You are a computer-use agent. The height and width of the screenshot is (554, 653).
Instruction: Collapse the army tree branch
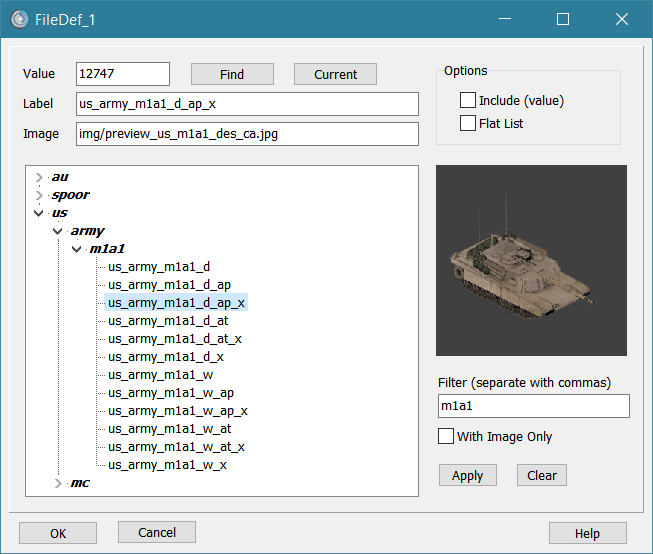[58, 231]
